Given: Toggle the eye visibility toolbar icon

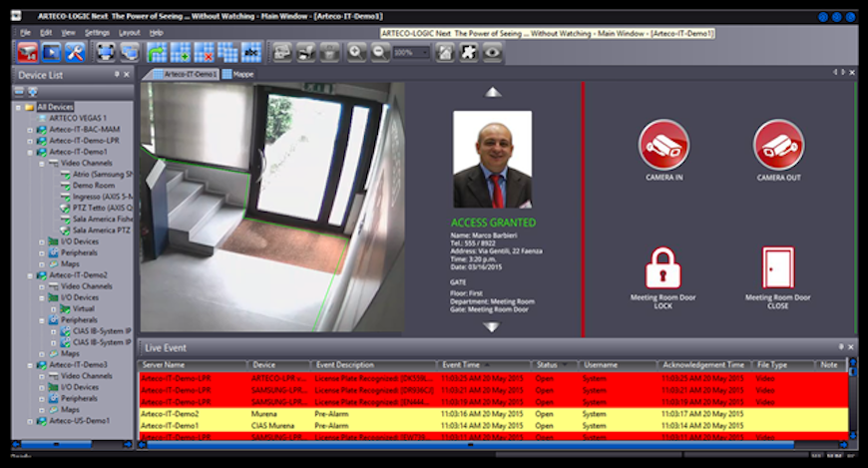Looking at the screenshot, I should pyautogui.click(x=492, y=53).
